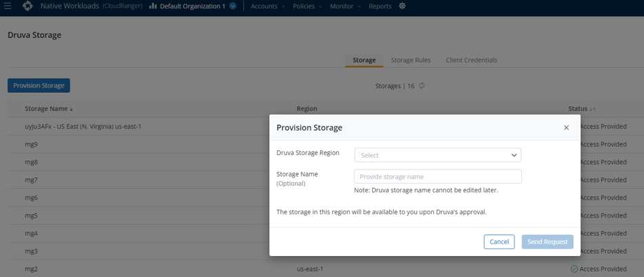The image size is (644, 277).
Task: Sort by Storage Name arrow
Action: (71, 109)
